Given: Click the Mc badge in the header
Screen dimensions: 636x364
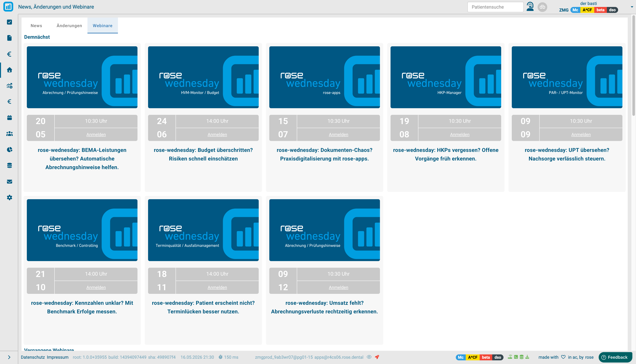Looking at the screenshot, I should pyautogui.click(x=575, y=10).
